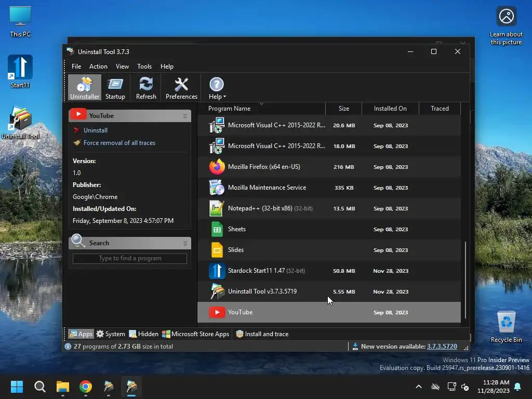
Task: Select the Mozilla Firefox (x64 en-US) text
Action: tap(264, 167)
